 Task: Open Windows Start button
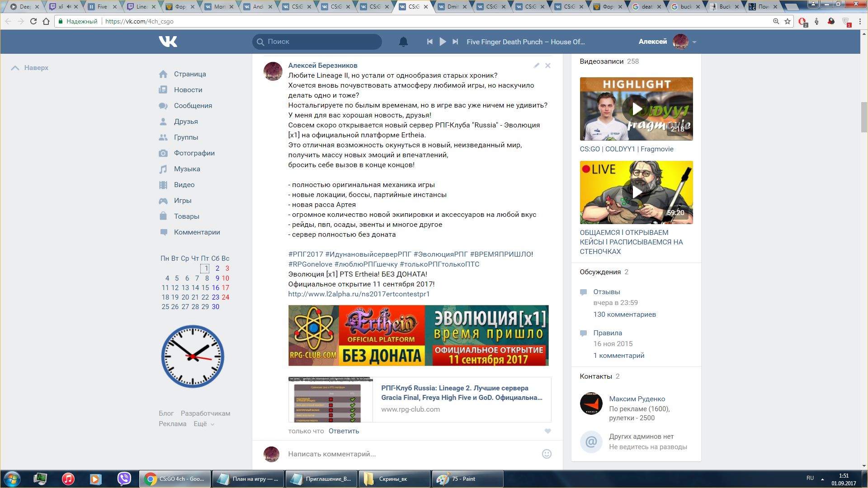coord(12,479)
